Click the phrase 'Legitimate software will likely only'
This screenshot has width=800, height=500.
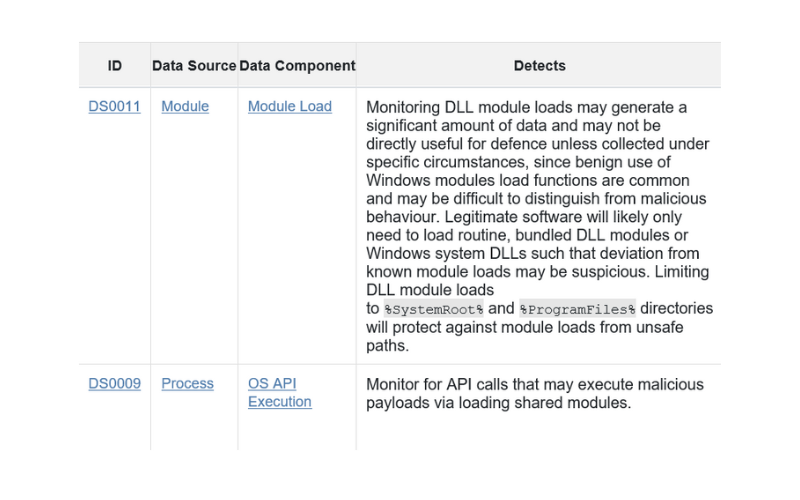[563, 217]
